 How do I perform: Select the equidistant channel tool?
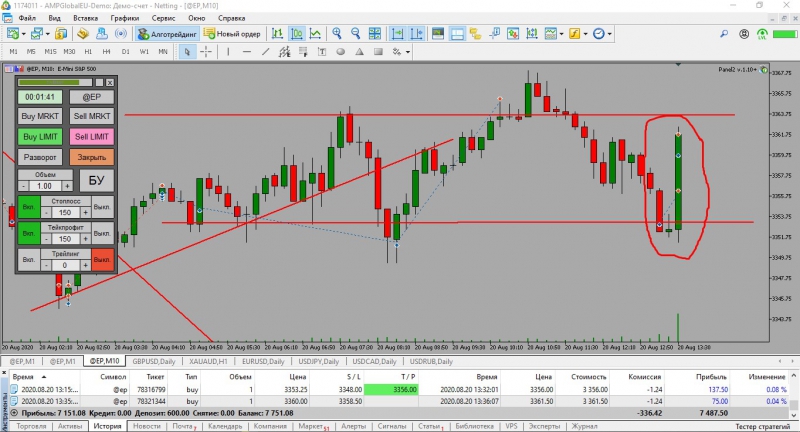[x=284, y=52]
